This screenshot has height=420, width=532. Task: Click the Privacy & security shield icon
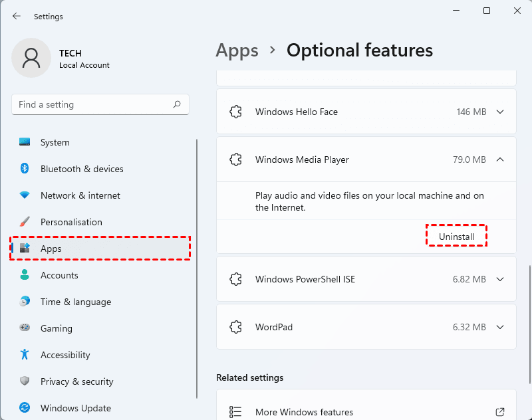click(25, 381)
